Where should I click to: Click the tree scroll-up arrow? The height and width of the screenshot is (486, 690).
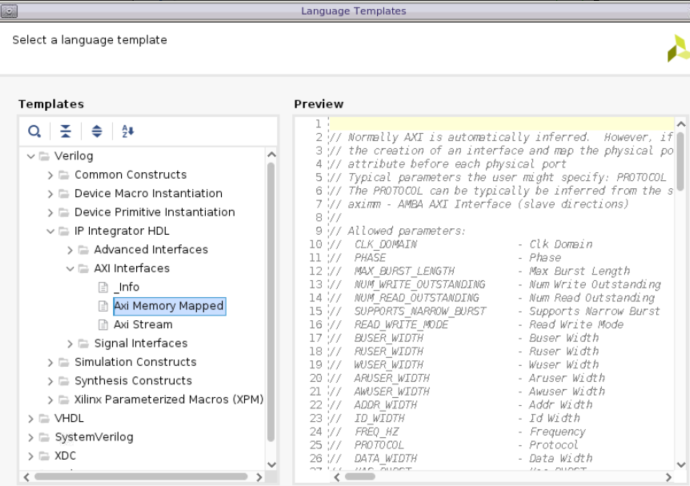pyautogui.click(x=272, y=155)
